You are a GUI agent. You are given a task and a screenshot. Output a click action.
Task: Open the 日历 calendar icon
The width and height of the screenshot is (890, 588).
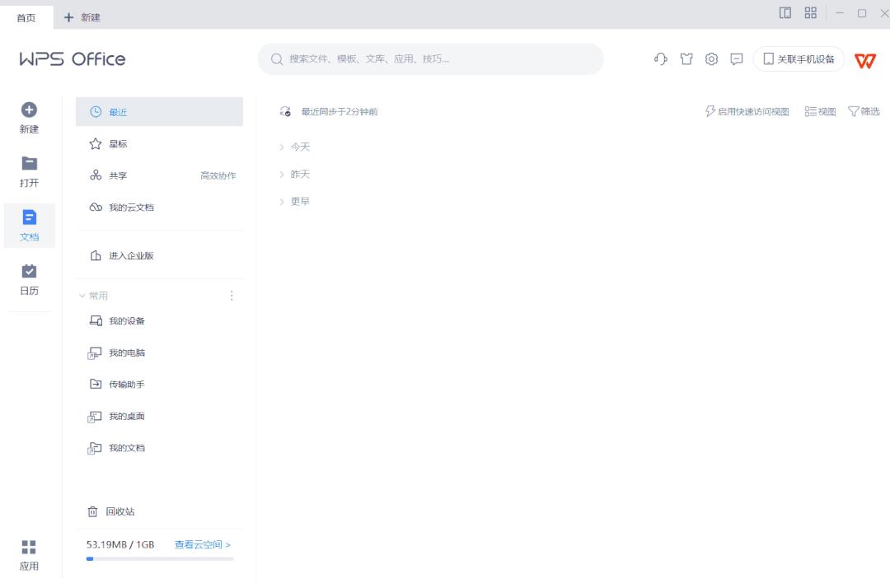click(x=29, y=271)
